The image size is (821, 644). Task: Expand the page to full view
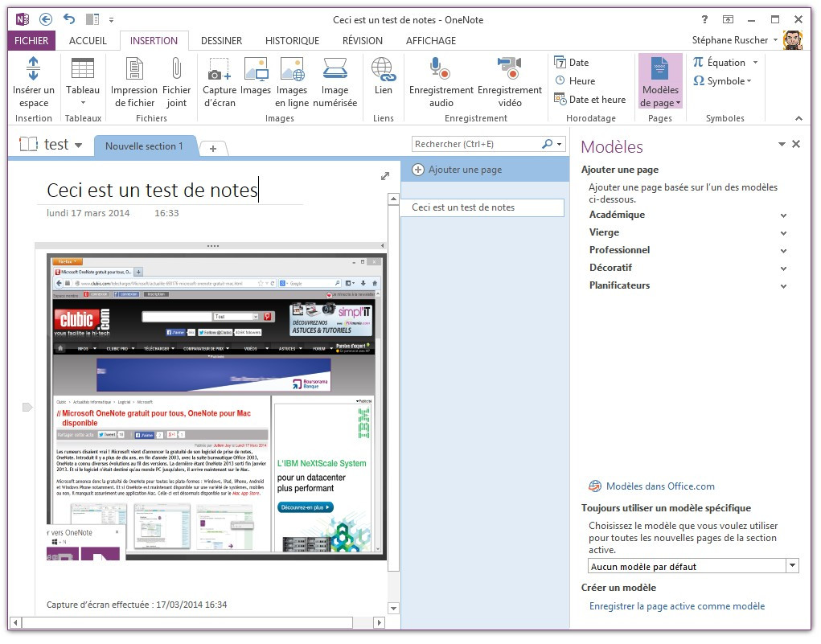point(385,176)
